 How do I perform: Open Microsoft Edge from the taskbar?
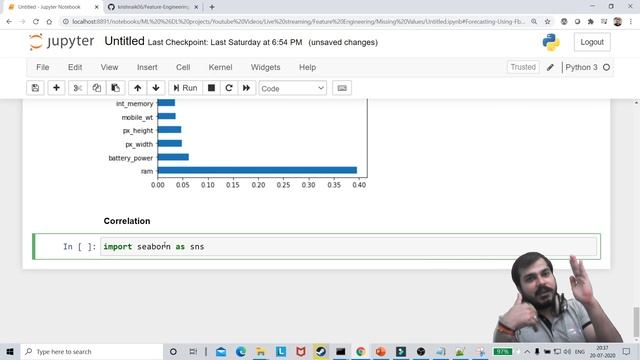[241, 351]
